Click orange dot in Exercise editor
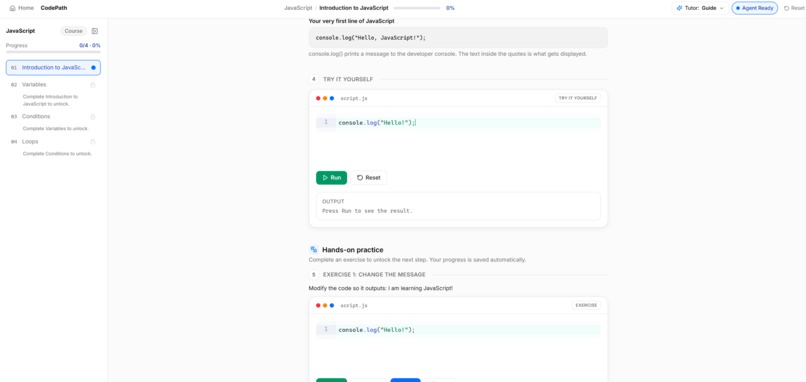Viewport: 806px width, 382px height. (x=325, y=305)
